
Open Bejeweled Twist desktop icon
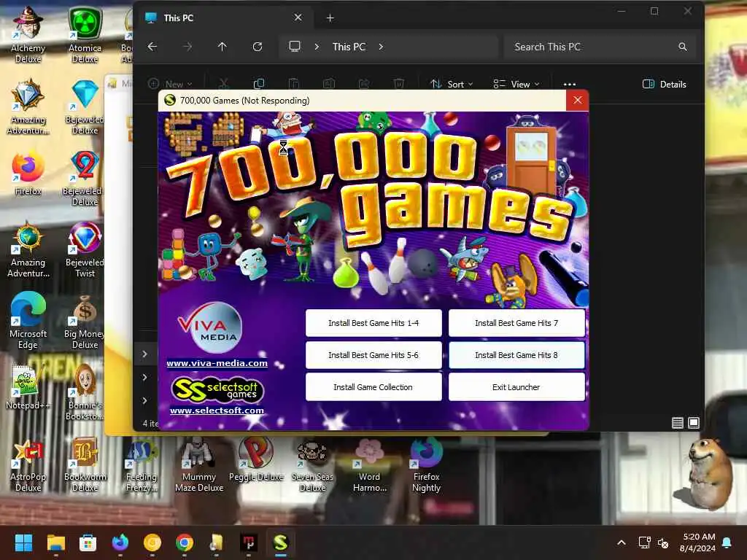pyautogui.click(x=85, y=249)
